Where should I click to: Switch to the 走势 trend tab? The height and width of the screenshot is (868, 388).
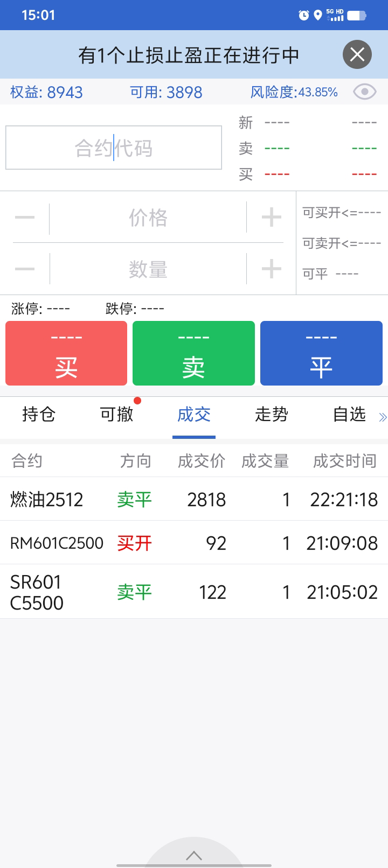[x=272, y=414]
